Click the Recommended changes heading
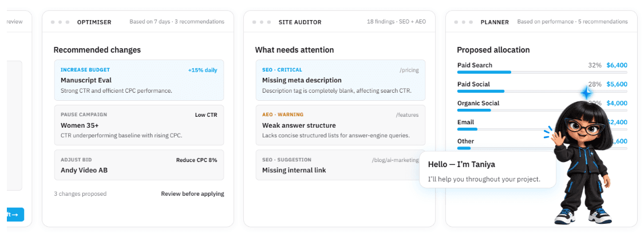 pos(97,50)
